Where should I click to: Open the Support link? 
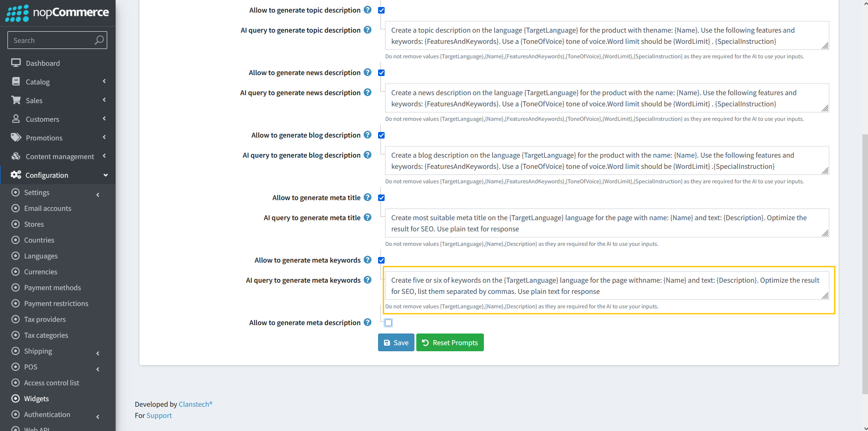pos(159,415)
